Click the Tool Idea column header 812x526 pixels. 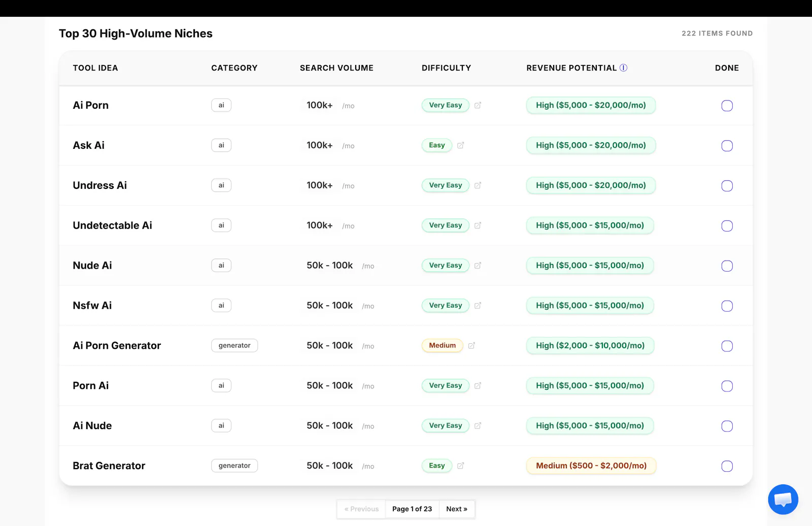click(x=95, y=68)
